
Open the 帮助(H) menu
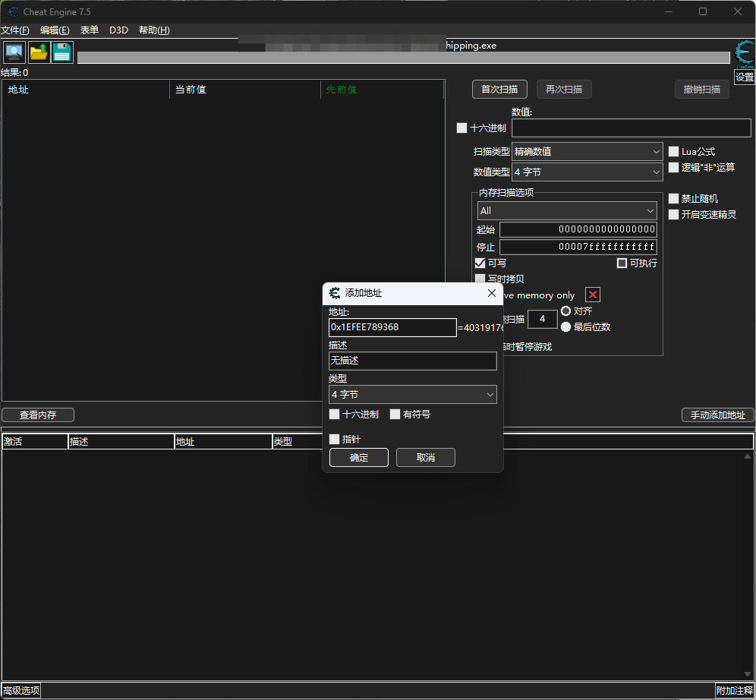[154, 30]
